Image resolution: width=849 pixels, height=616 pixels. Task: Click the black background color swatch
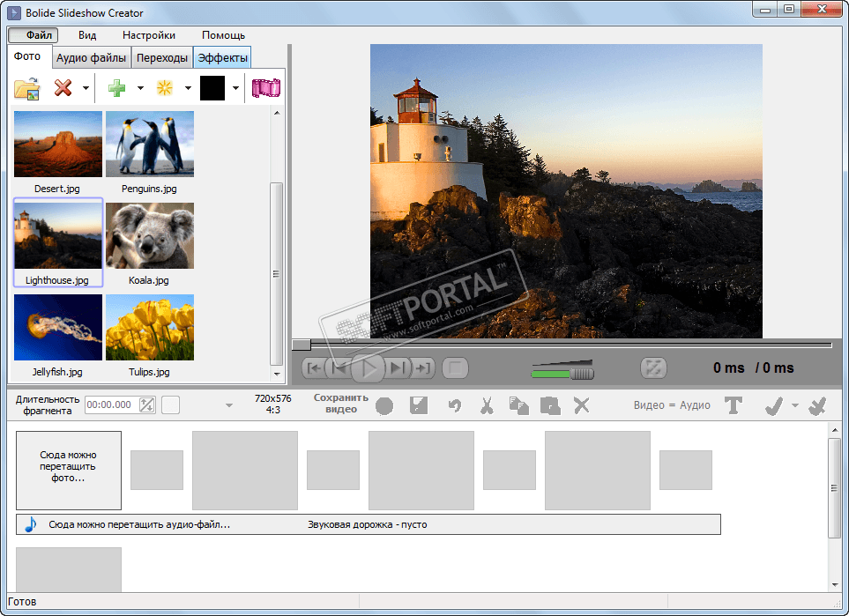click(x=212, y=88)
